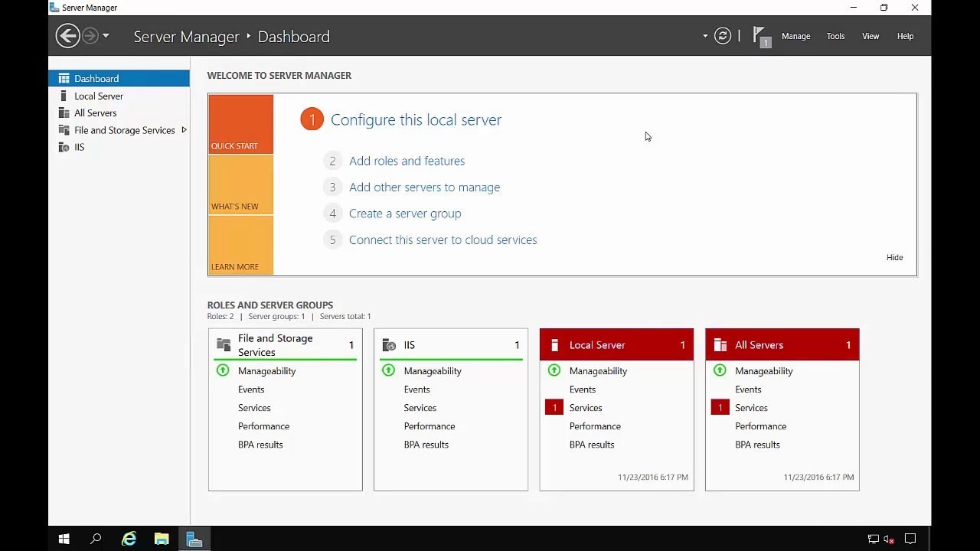Click Manageability green icon in File and Storage tile
This screenshot has height=551, width=980.
tap(223, 370)
